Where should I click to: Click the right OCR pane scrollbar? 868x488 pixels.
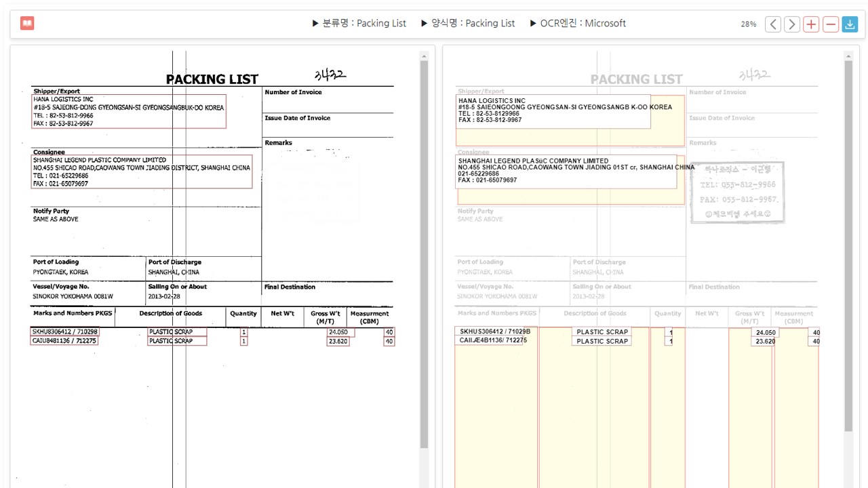pos(848,246)
